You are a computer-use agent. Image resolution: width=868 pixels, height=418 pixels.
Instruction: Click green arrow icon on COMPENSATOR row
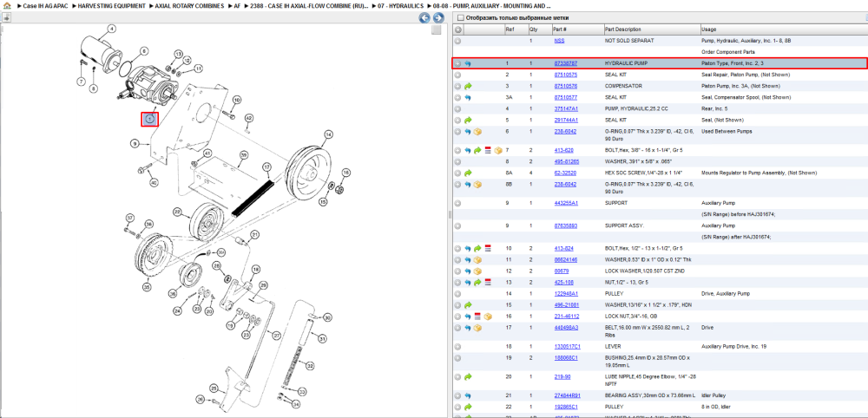coord(468,86)
